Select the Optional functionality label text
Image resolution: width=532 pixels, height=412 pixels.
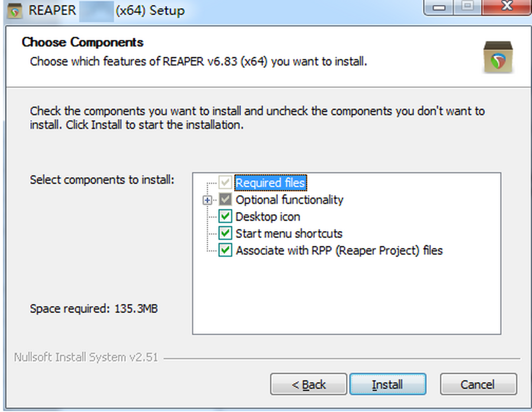tap(289, 200)
